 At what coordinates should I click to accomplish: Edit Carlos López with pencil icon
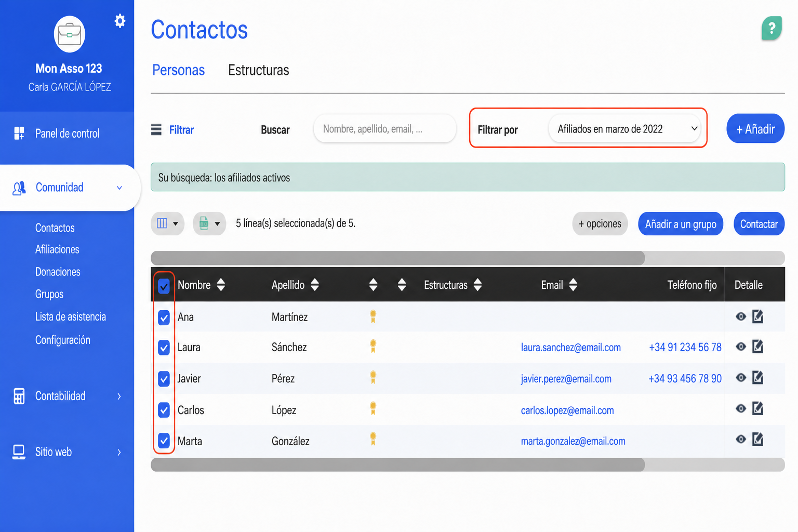[758, 409]
